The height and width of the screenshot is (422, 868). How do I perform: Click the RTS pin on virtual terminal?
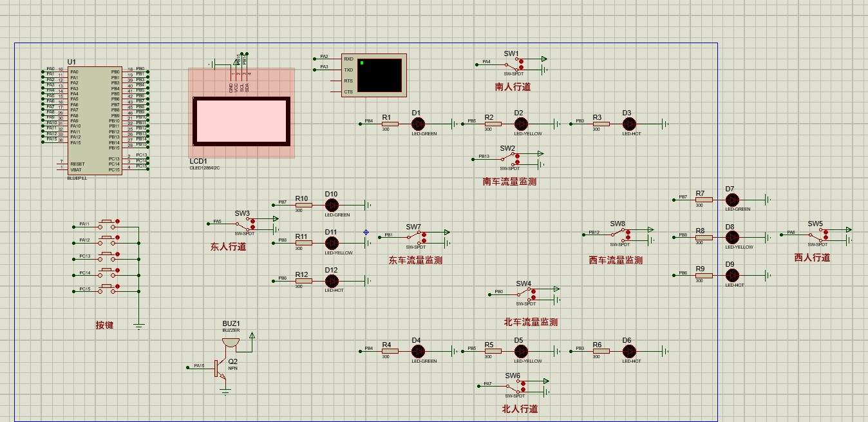(348, 81)
